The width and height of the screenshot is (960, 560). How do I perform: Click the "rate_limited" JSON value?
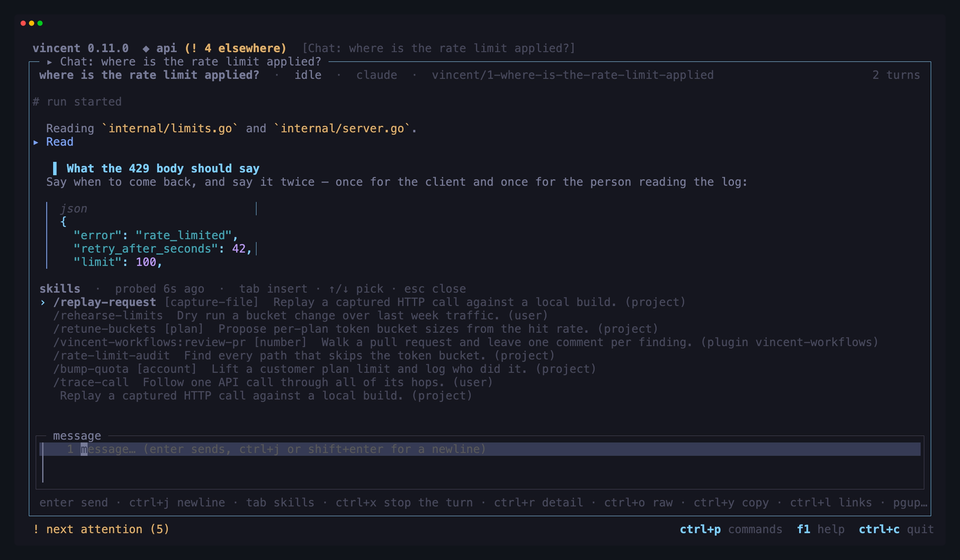pyautogui.click(x=184, y=235)
